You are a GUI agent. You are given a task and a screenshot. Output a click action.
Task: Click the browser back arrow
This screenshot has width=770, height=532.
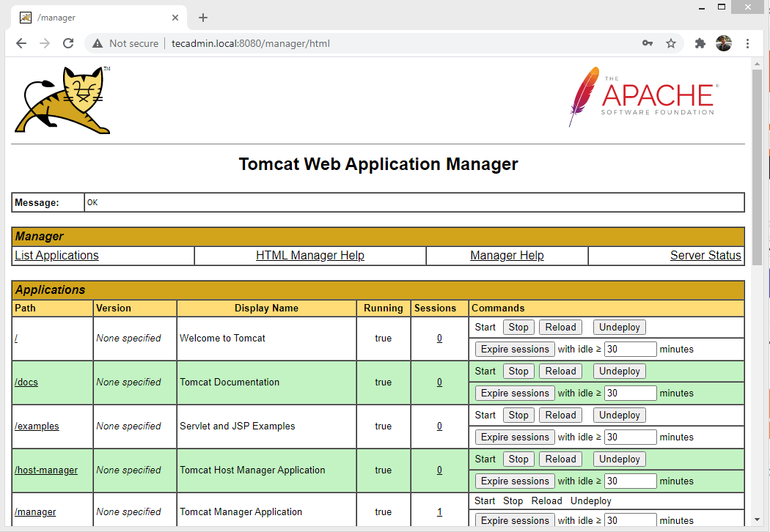(x=21, y=43)
